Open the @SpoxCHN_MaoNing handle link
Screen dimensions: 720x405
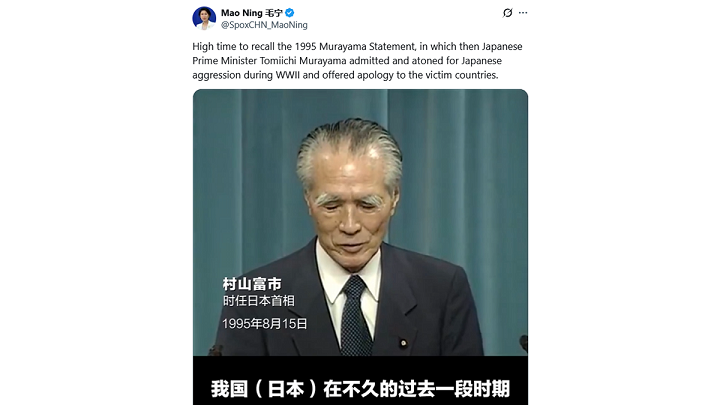(x=264, y=25)
